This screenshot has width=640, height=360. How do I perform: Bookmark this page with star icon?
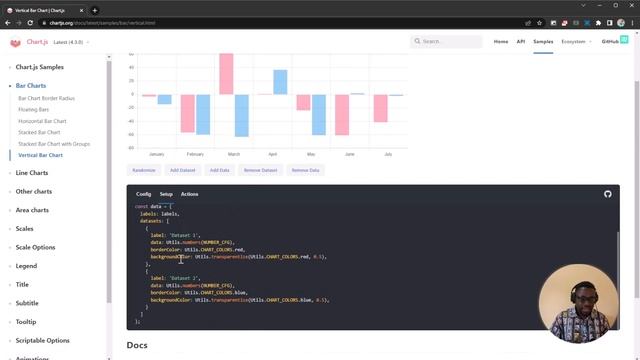[539, 23]
